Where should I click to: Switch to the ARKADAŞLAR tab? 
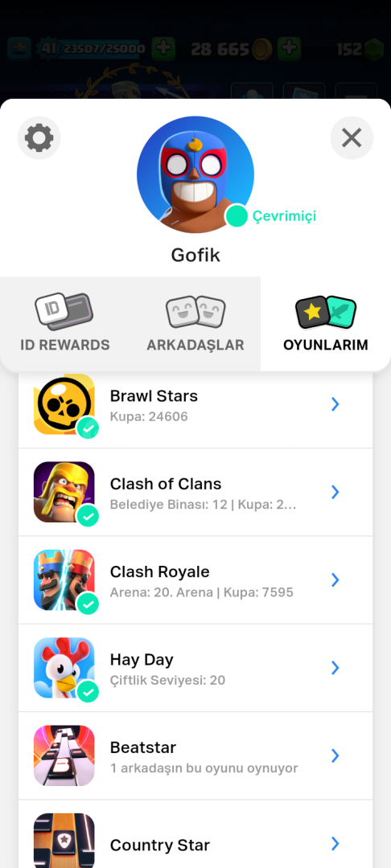195,324
